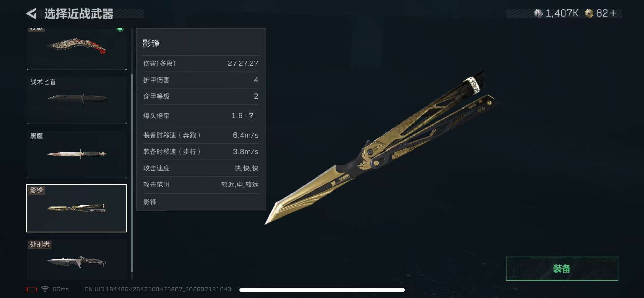
Task: Add more gold currency with plus
Action: tap(613, 13)
